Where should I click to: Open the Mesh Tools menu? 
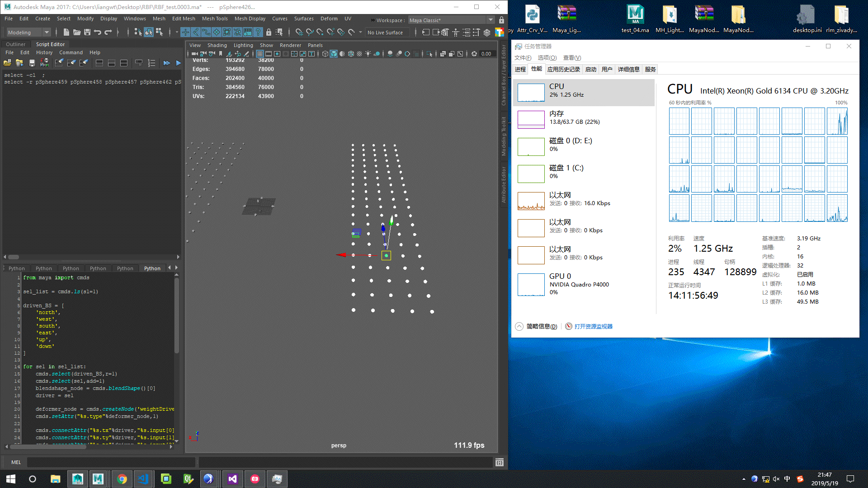click(214, 19)
